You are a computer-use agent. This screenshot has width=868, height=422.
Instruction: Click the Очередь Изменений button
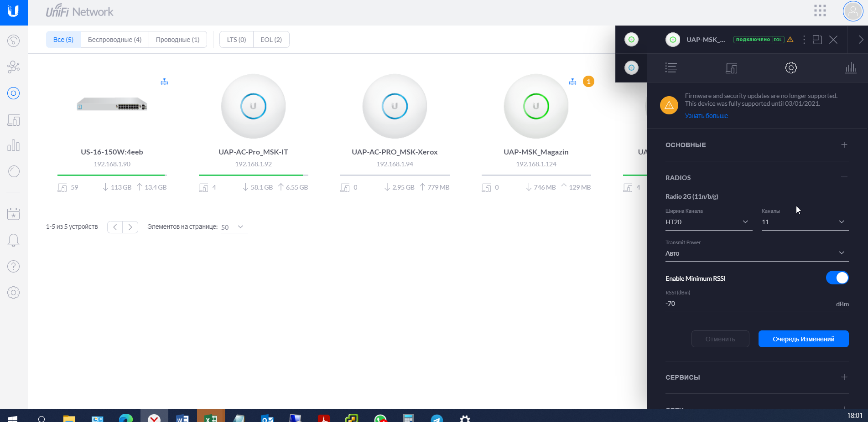tap(803, 339)
